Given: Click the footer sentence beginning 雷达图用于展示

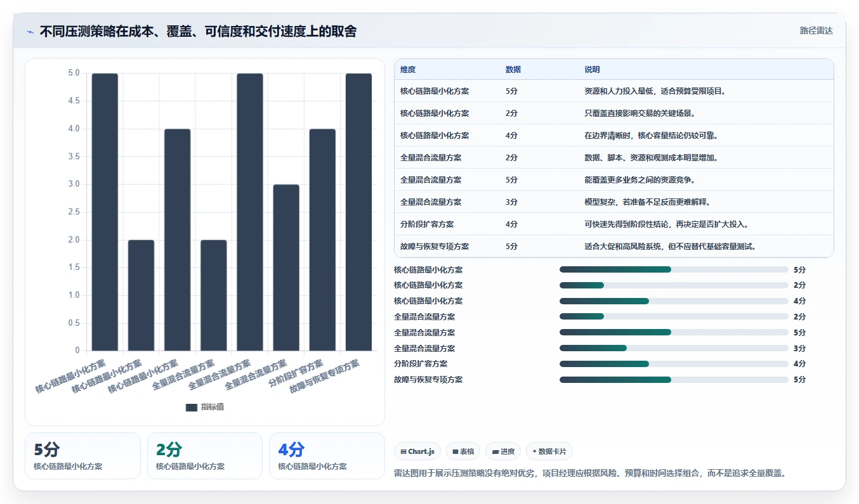Looking at the screenshot, I should tap(591, 473).
